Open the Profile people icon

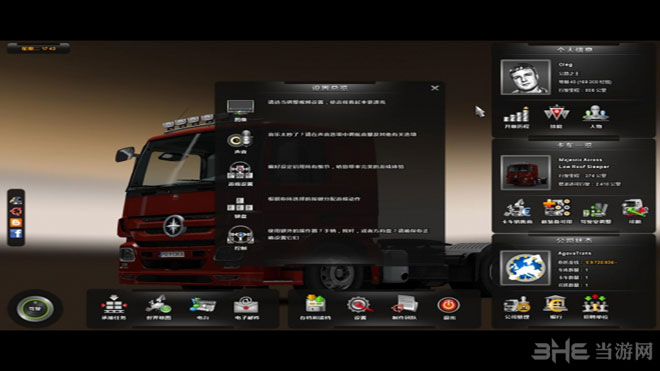596,114
